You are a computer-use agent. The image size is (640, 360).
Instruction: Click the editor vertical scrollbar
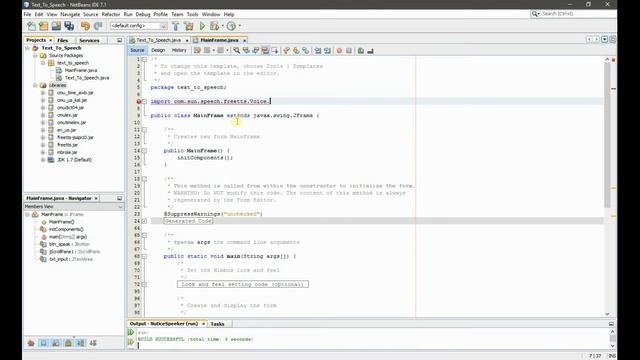point(607,135)
